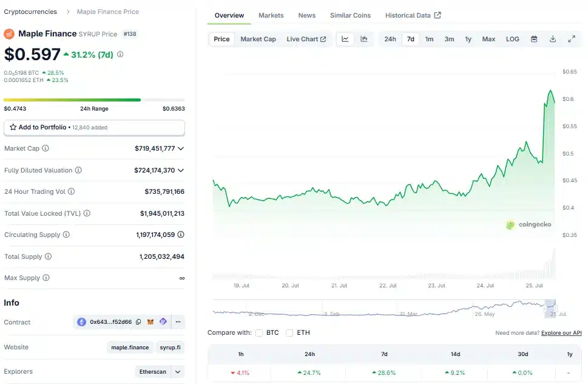The image size is (588, 384).
Task: Show Circulating Supply label info icon
Action: pyautogui.click(x=66, y=235)
